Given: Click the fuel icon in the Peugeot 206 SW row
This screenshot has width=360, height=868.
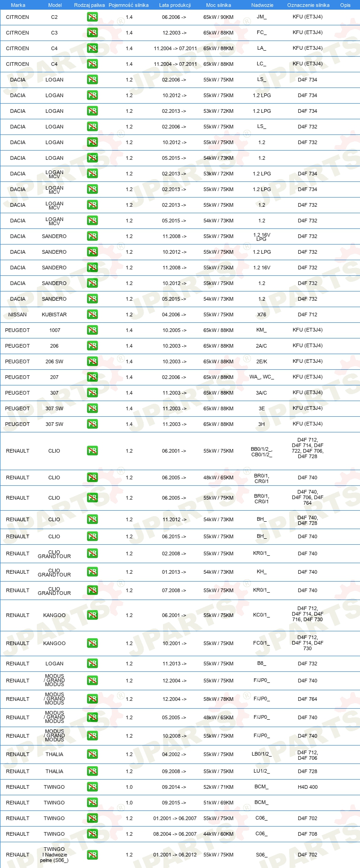Looking at the screenshot, I should pos(93,361).
